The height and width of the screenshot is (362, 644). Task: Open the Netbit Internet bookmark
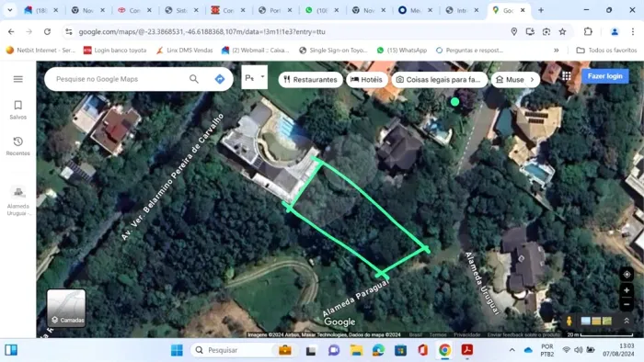40,50
